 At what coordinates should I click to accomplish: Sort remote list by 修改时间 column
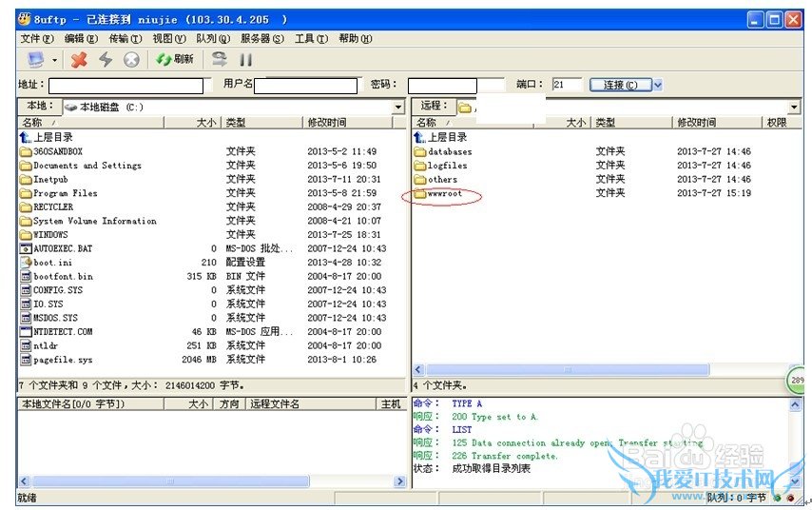(717, 123)
